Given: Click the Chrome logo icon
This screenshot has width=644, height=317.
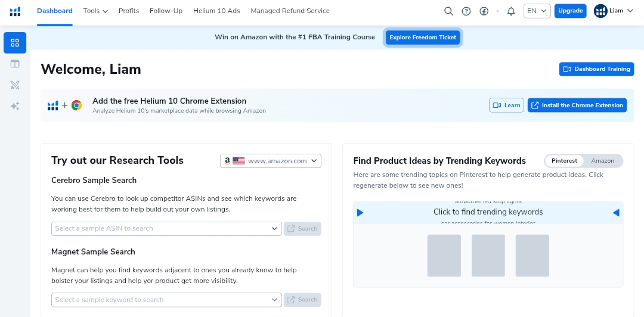Looking at the screenshot, I should pos(76,105).
